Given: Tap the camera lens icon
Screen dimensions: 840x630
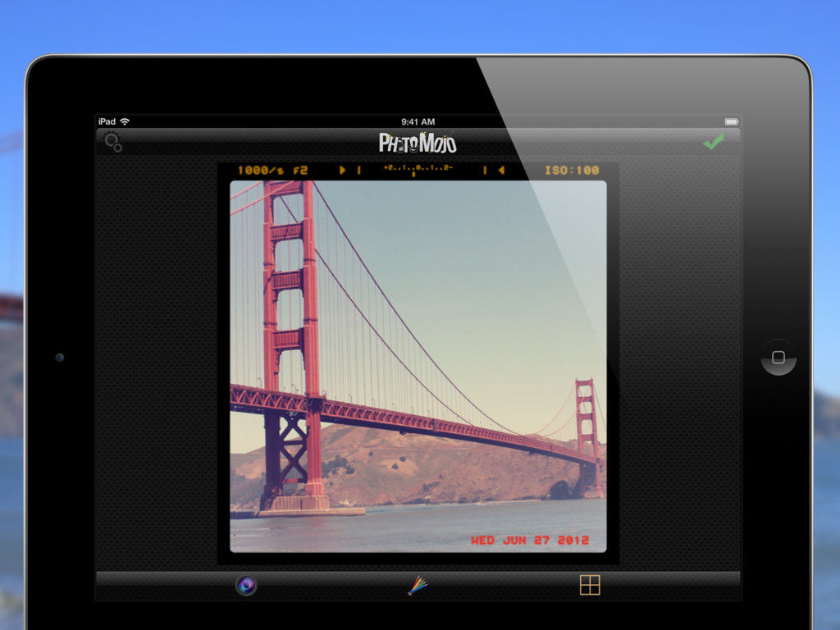Looking at the screenshot, I should point(246,585).
